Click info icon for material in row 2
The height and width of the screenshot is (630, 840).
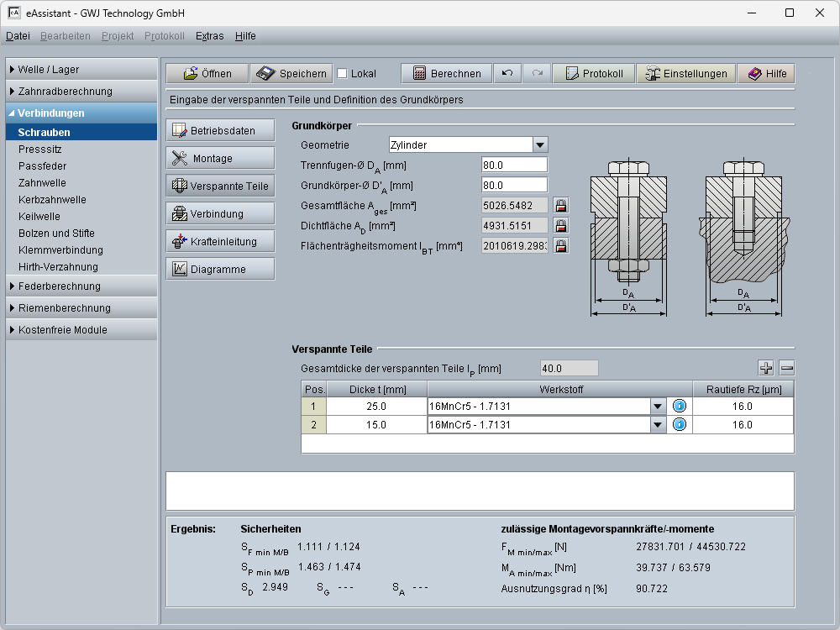680,425
